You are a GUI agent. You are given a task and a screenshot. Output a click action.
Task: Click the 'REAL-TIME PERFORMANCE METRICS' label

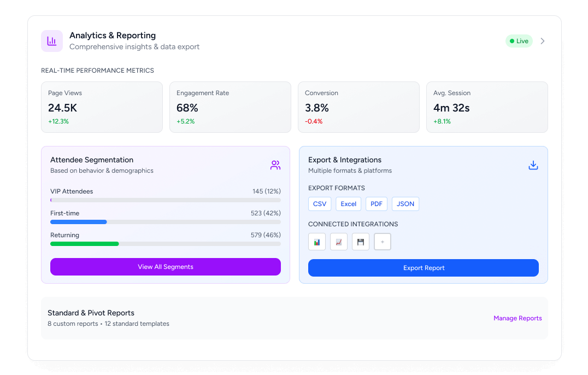click(x=97, y=71)
